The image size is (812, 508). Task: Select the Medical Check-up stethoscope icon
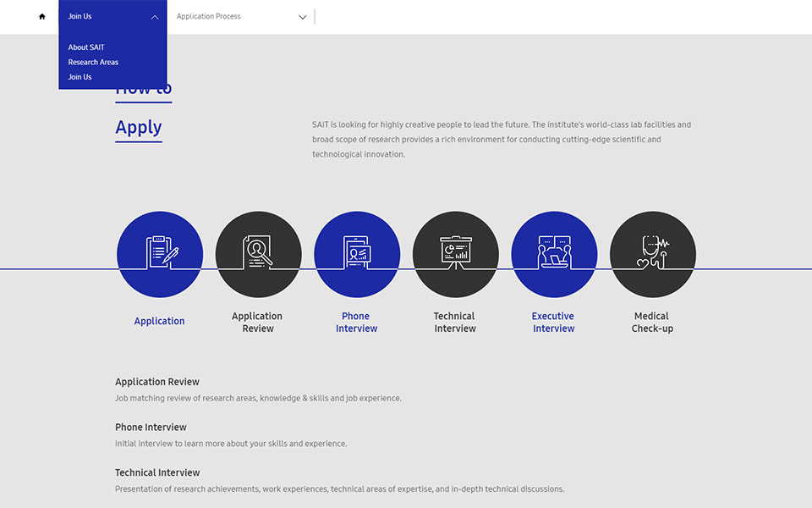click(x=652, y=254)
